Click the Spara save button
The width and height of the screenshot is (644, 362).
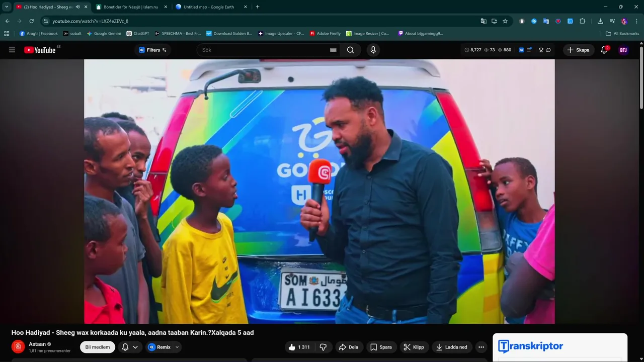click(x=381, y=347)
